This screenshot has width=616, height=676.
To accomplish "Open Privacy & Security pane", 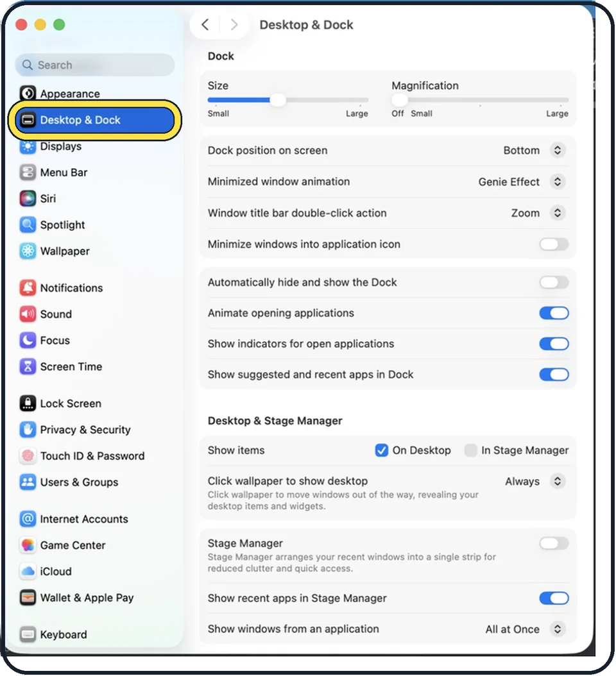I will click(85, 430).
